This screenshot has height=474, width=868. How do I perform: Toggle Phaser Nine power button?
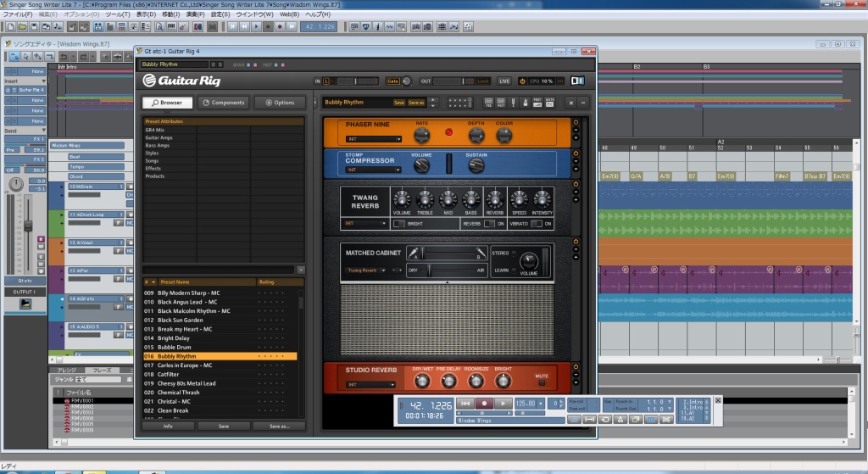click(x=576, y=122)
